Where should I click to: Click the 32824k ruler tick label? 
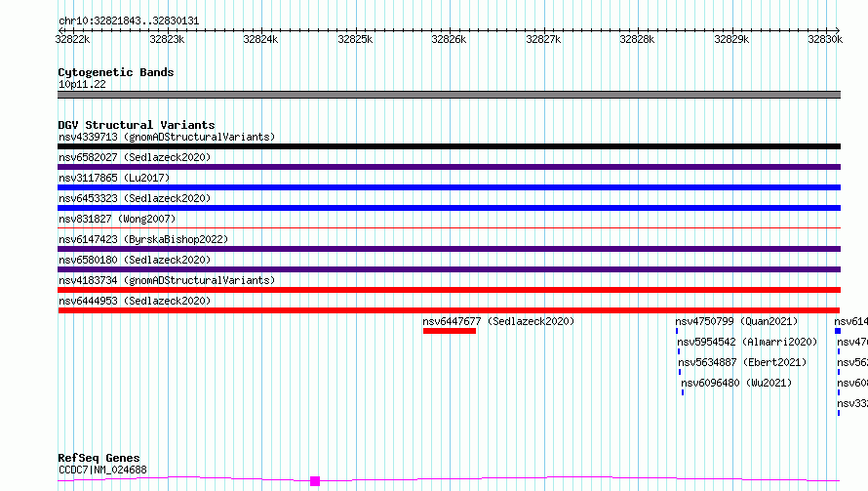pos(260,39)
